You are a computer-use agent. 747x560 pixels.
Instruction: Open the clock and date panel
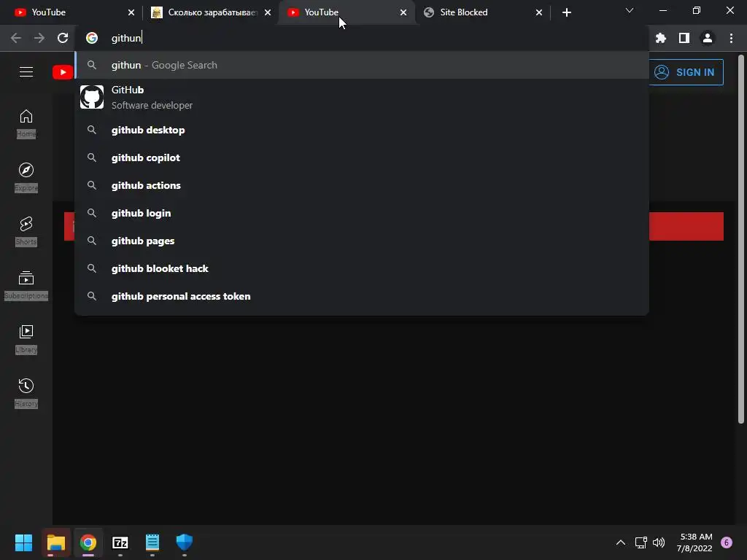tap(695, 542)
